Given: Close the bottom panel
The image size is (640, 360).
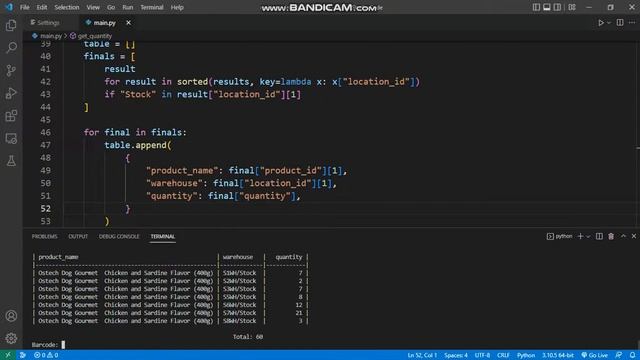Looking at the screenshot, I should 634,236.
